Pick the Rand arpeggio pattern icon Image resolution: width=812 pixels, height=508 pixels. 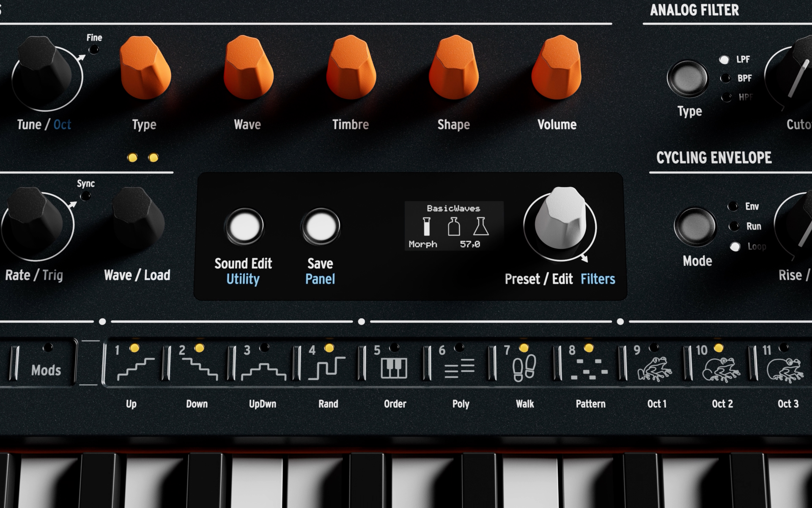tap(327, 367)
